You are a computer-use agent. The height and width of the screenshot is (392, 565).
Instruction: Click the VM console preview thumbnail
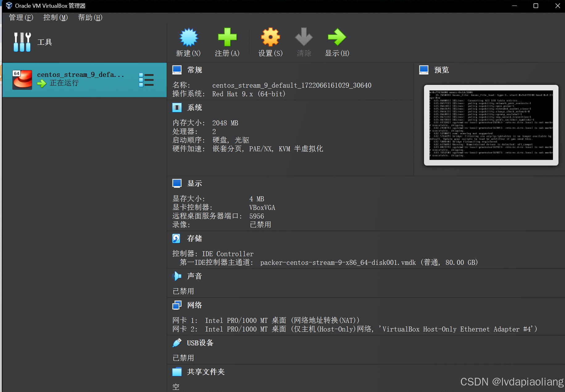pos(491,125)
